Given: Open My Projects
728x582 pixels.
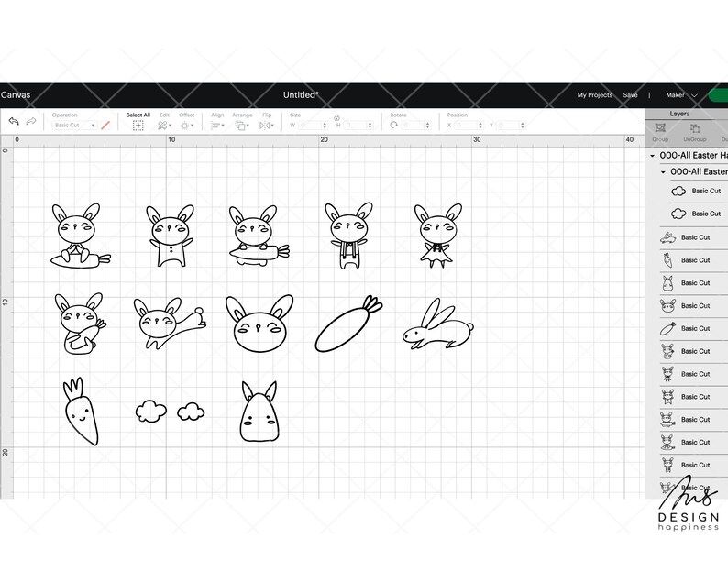Looking at the screenshot, I should (595, 95).
